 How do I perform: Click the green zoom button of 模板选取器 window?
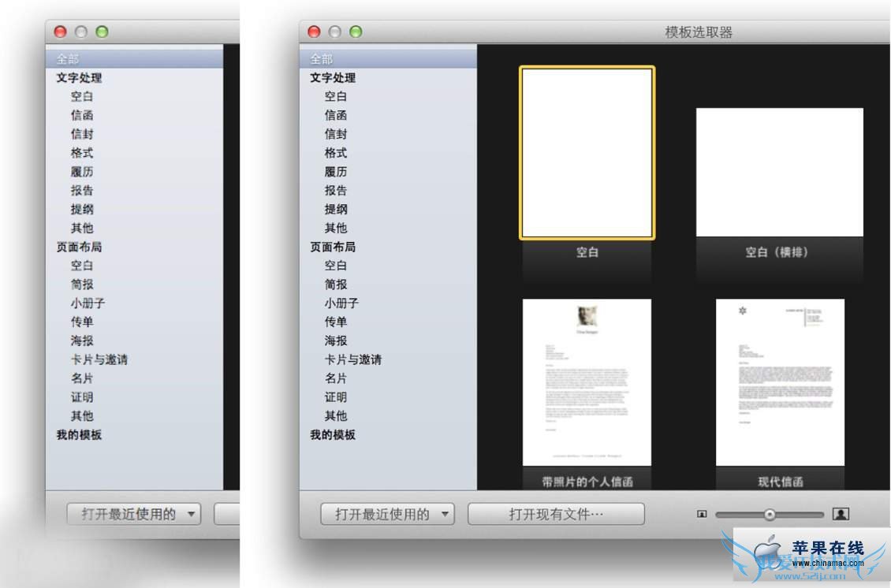(x=356, y=32)
